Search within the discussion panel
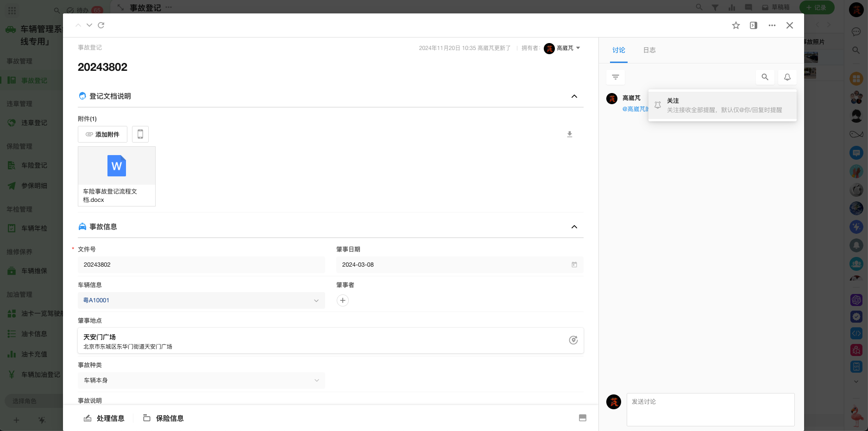Screen dimensions: 868x431 [765, 77]
